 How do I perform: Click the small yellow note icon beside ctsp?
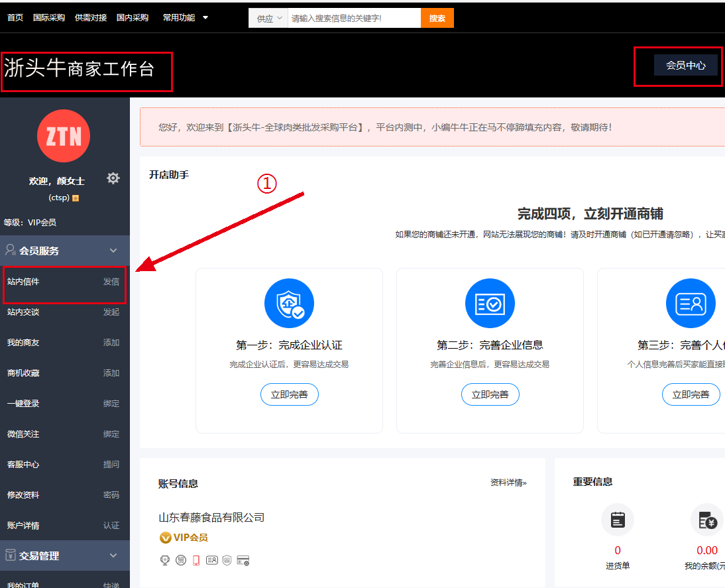coord(76,198)
